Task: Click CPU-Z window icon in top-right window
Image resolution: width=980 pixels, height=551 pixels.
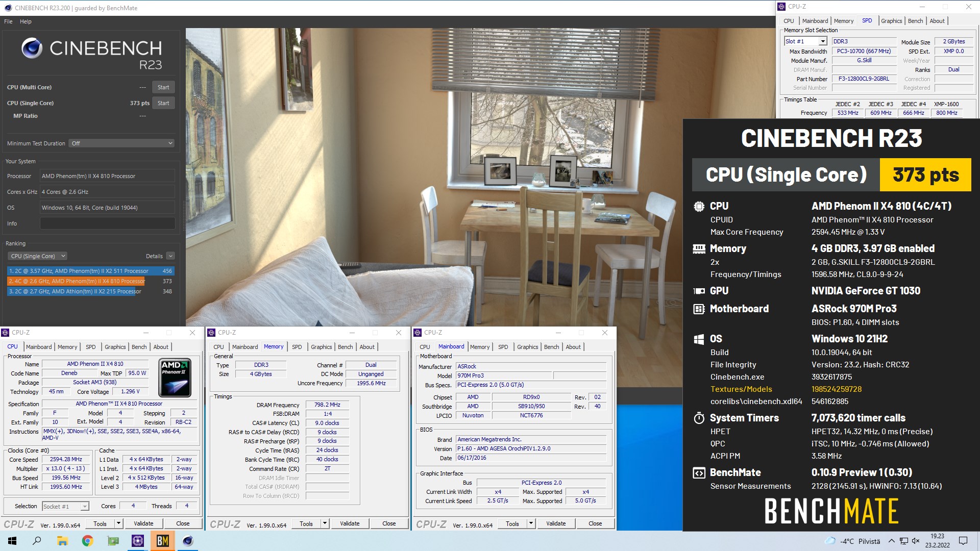Action: (x=781, y=7)
